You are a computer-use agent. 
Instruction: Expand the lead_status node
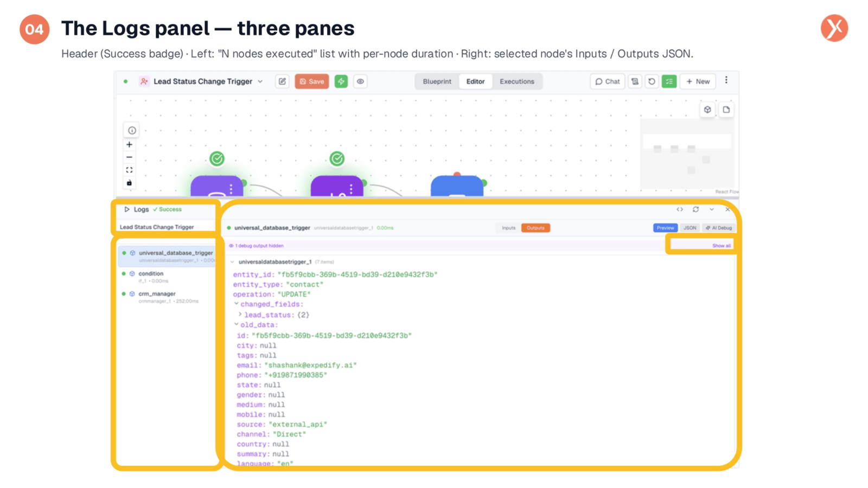click(x=240, y=314)
